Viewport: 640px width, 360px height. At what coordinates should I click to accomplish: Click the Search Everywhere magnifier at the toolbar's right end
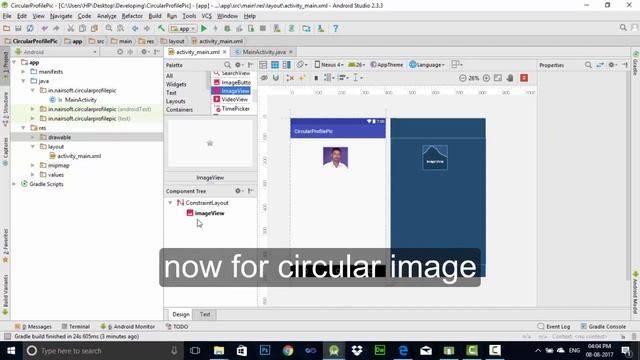coord(623,28)
